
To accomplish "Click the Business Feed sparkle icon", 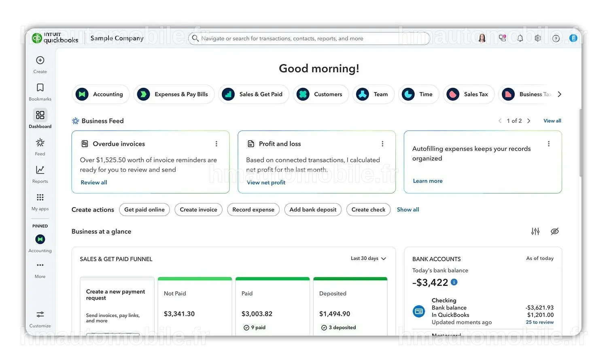I will [x=75, y=121].
